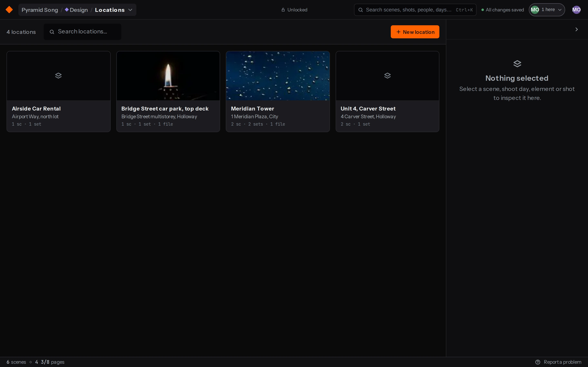Open the Meridian Tower raindrop thumbnail
This screenshot has height=367, width=588.
tap(278, 76)
